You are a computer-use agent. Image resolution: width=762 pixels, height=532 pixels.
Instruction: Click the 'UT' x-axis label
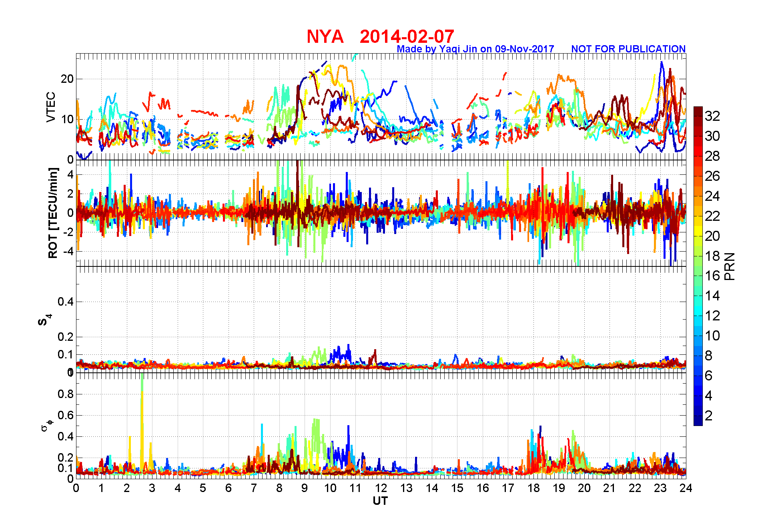pyautogui.click(x=380, y=501)
